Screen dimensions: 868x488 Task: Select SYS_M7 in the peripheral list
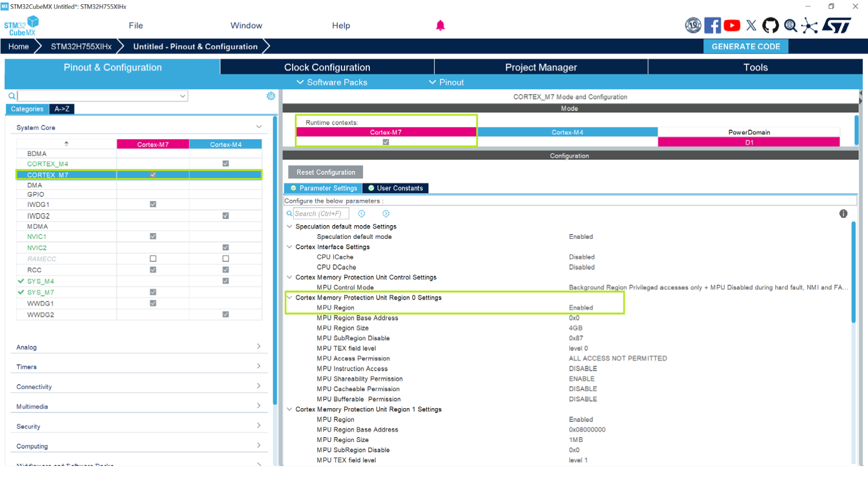pos(40,292)
